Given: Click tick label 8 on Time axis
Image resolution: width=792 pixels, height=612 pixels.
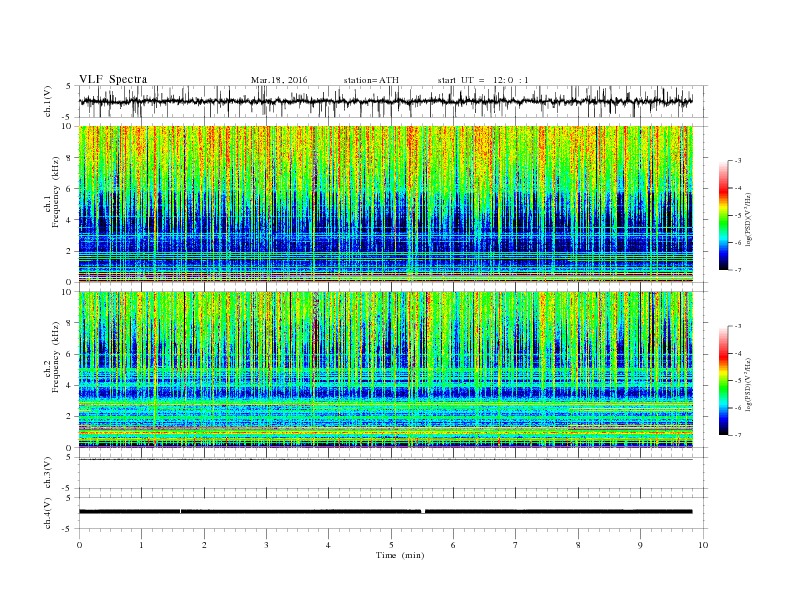Looking at the screenshot, I should (x=578, y=545).
